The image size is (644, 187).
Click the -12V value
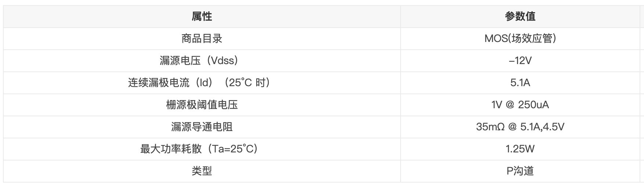(520, 61)
